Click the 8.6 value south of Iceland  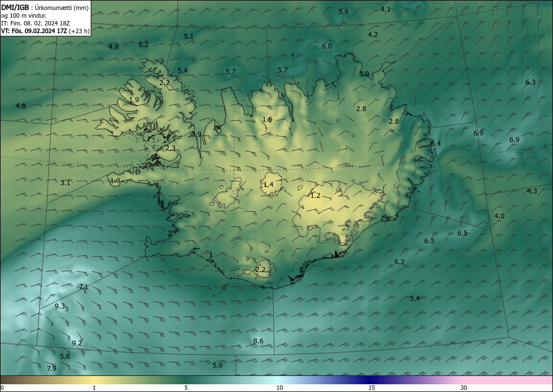click(x=258, y=341)
